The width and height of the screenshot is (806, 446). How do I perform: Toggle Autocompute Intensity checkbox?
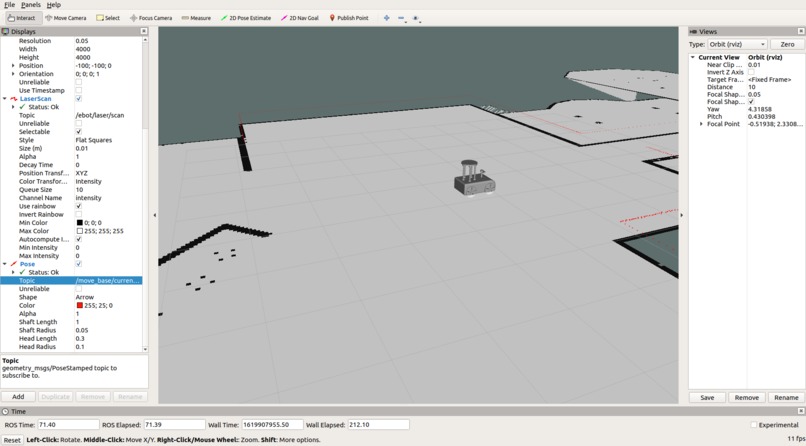point(79,239)
